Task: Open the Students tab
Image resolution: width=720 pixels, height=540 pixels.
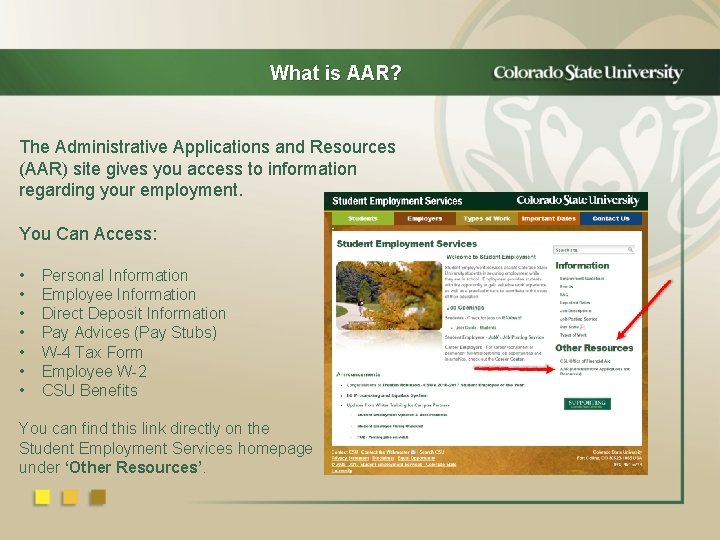Action: click(x=363, y=219)
